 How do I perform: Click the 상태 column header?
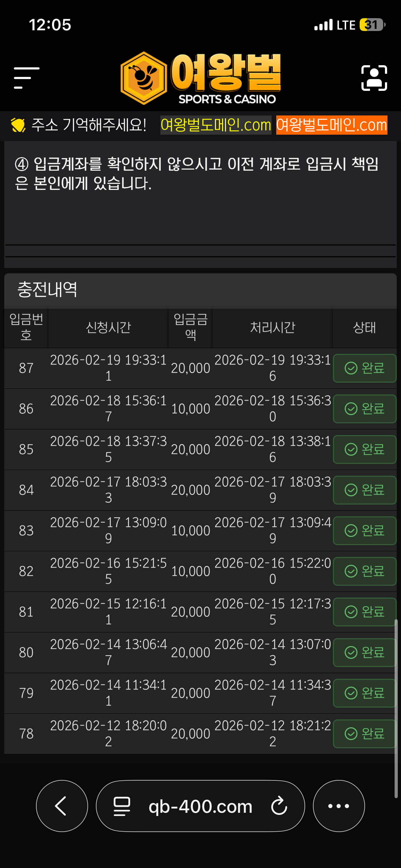(x=364, y=327)
